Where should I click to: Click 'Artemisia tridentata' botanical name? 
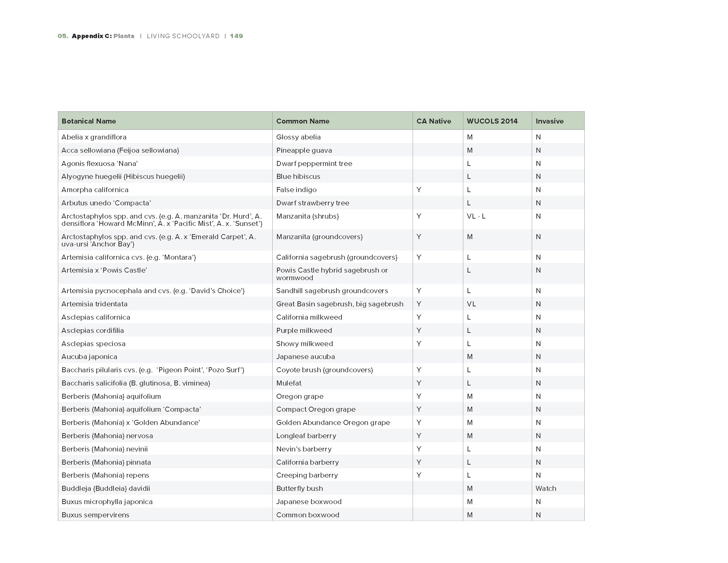(94, 304)
